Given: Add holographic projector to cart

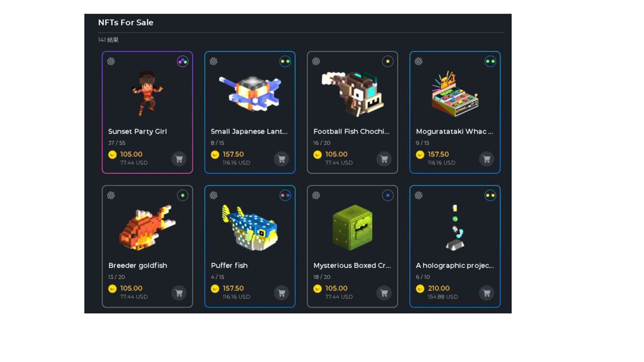Looking at the screenshot, I should tap(487, 293).
